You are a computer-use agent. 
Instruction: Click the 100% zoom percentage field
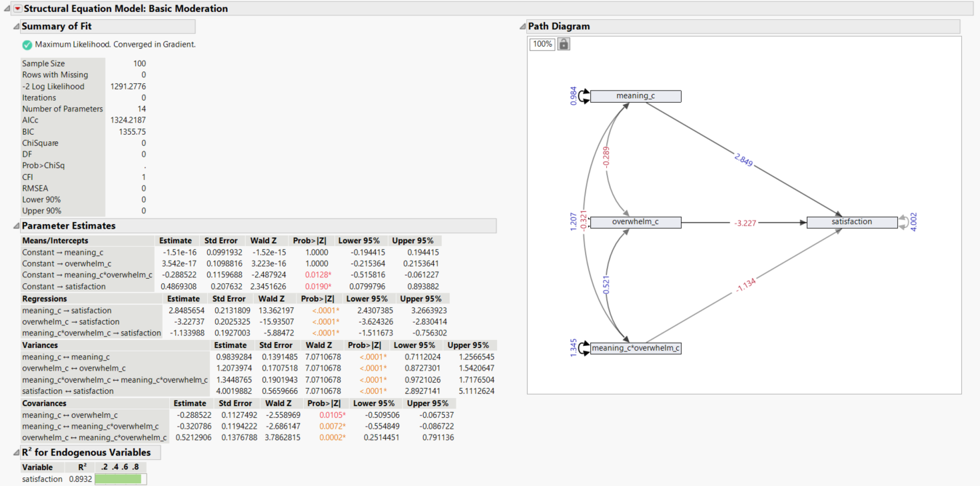coord(542,43)
